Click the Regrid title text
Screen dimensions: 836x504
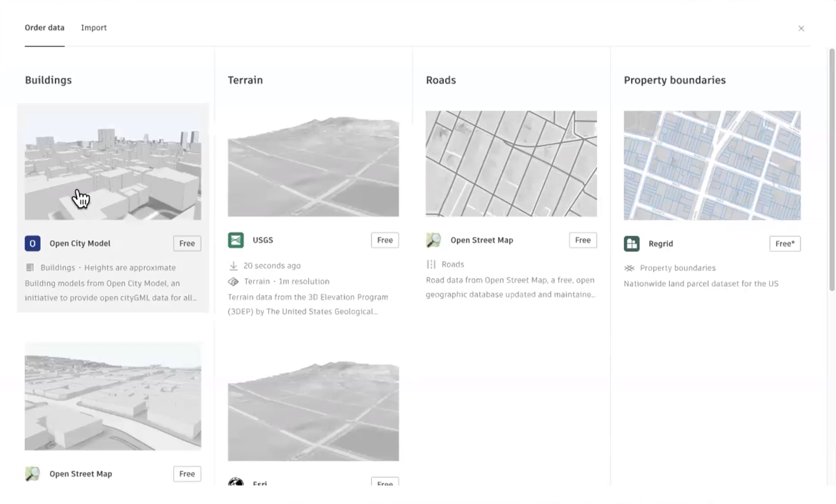click(x=661, y=244)
